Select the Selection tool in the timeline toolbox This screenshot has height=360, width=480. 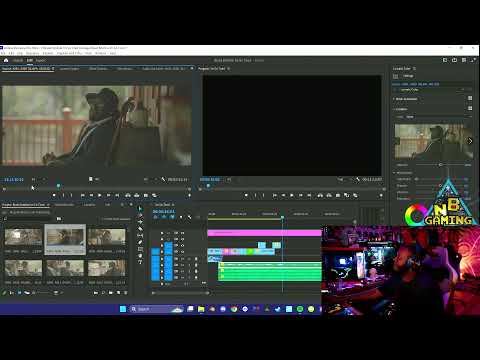(x=140, y=209)
